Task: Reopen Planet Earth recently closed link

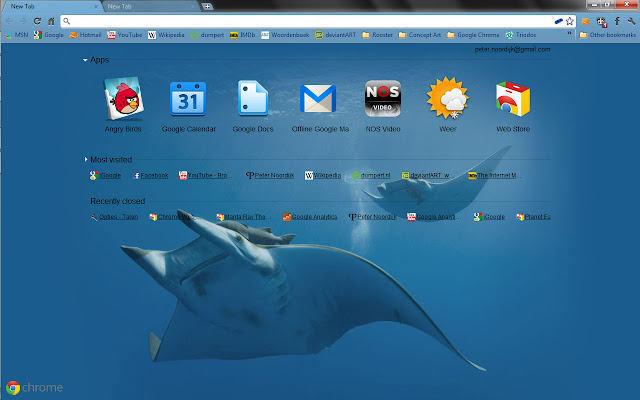Action: point(533,217)
